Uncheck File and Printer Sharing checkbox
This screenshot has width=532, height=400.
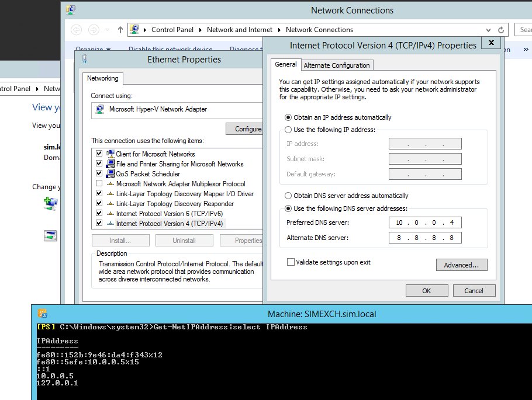pos(99,164)
